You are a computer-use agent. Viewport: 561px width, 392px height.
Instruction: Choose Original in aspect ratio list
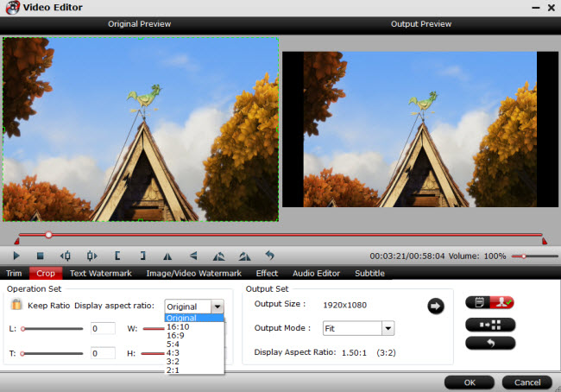[194, 318]
